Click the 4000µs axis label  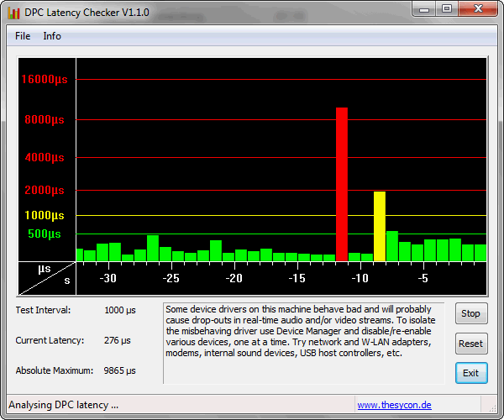[45, 157]
